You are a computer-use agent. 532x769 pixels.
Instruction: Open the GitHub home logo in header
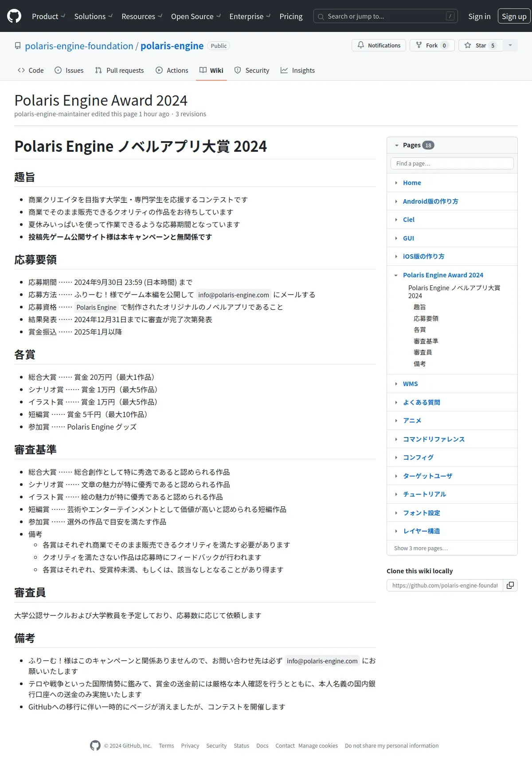pyautogui.click(x=14, y=16)
